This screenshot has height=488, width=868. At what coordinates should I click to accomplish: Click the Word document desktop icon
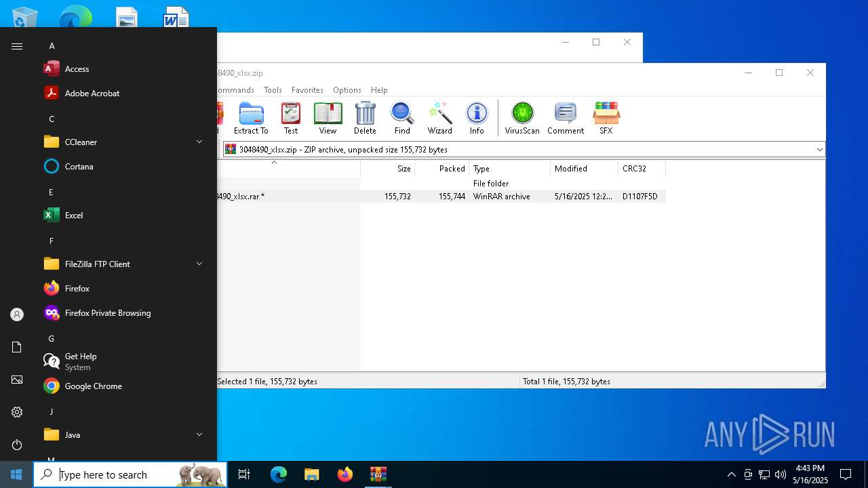(176, 18)
